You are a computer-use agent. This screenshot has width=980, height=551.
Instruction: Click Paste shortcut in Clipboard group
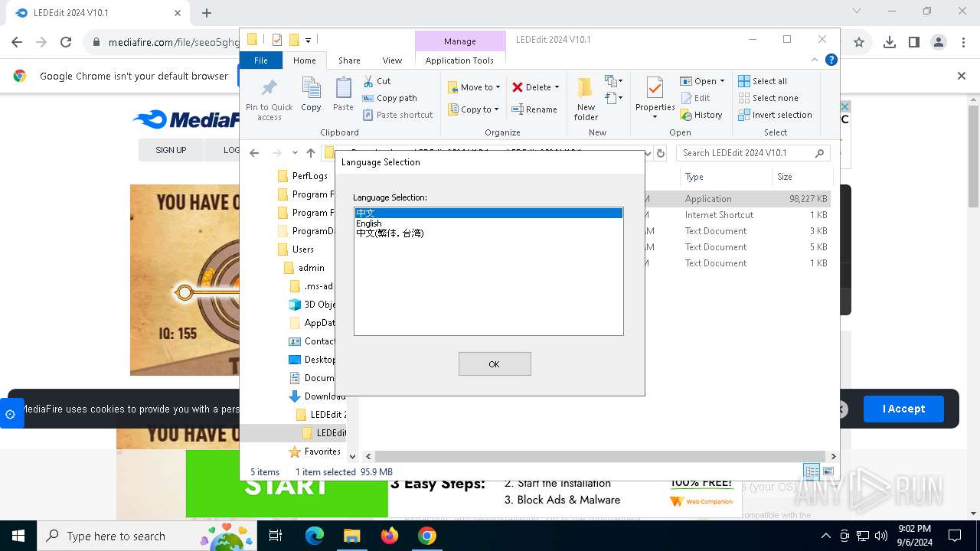coord(398,115)
